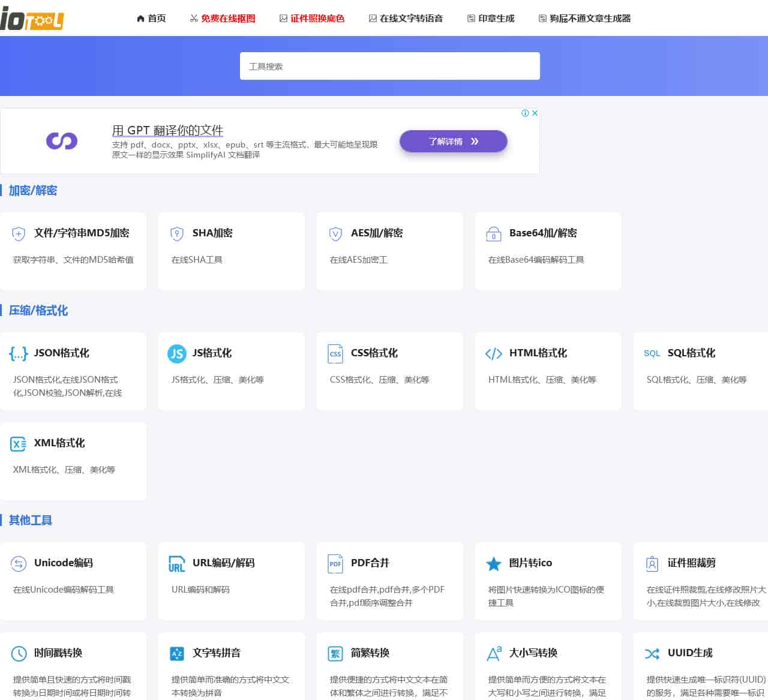
Task: Open the 简繁转换 tool title
Action: [x=370, y=653]
